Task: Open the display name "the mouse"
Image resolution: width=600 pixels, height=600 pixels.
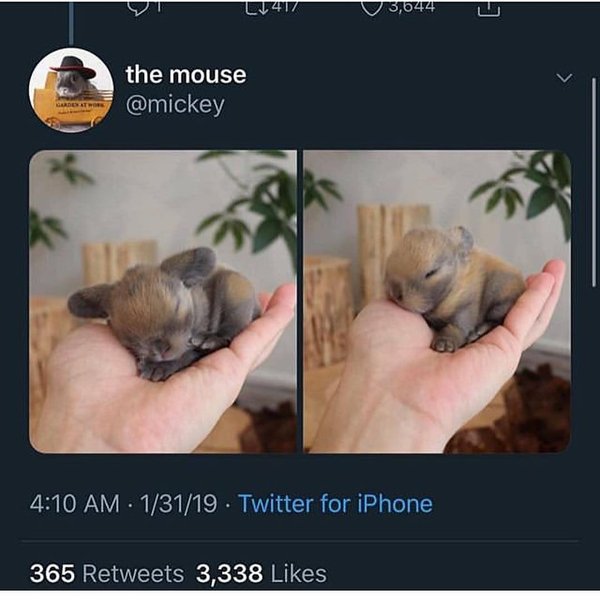Action: coord(185,74)
